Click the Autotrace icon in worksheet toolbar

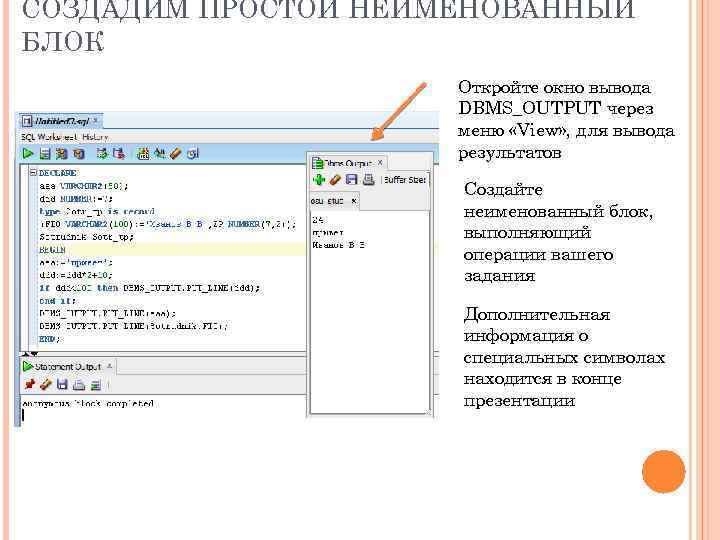79,153
